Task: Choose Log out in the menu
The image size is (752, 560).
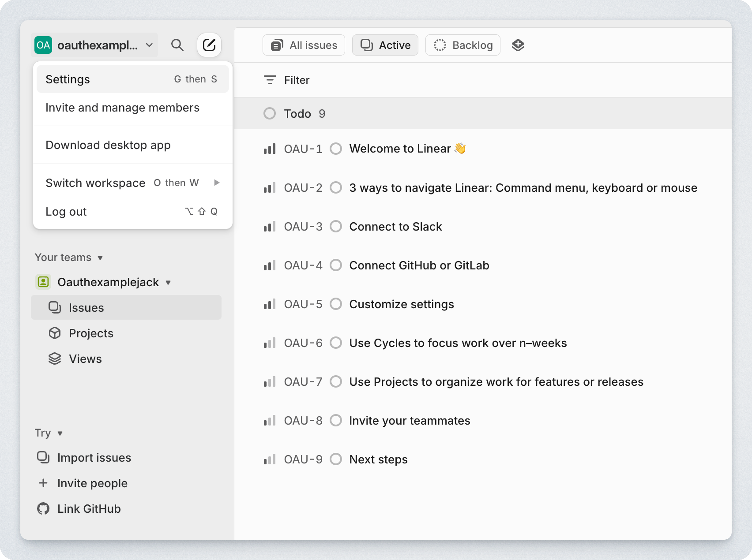Action: click(66, 212)
